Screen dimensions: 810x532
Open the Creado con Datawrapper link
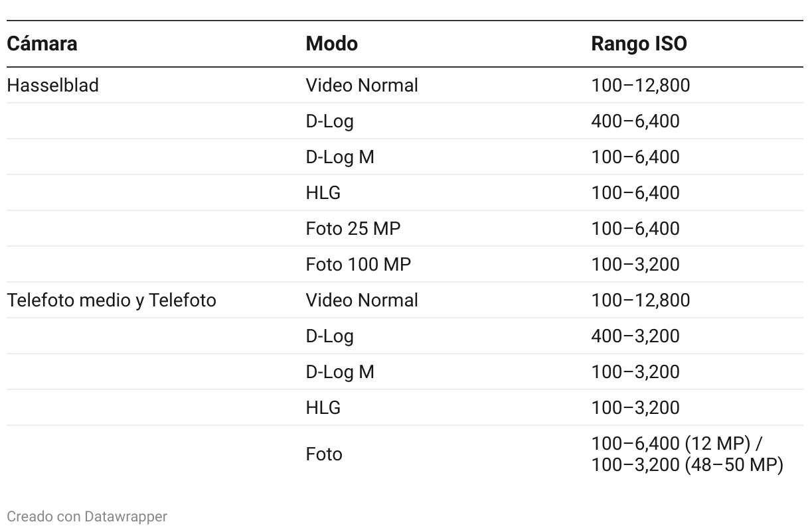[x=87, y=516]
